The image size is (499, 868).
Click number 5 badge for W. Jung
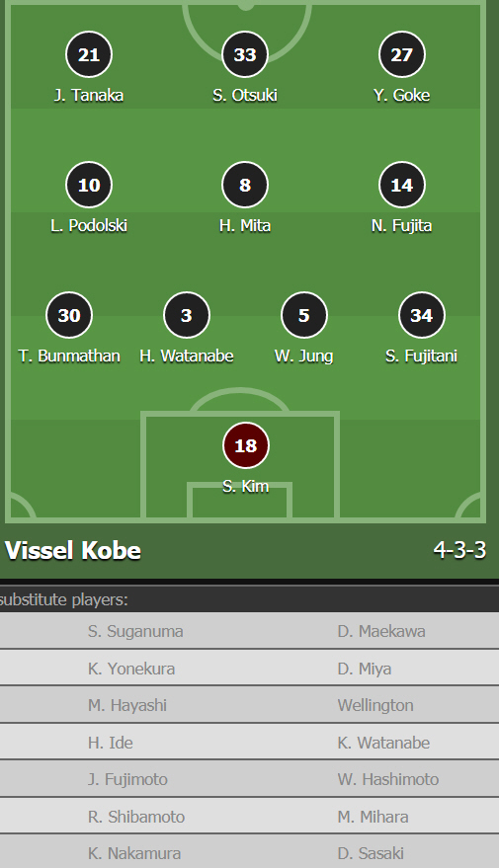(x=304, y=315)
